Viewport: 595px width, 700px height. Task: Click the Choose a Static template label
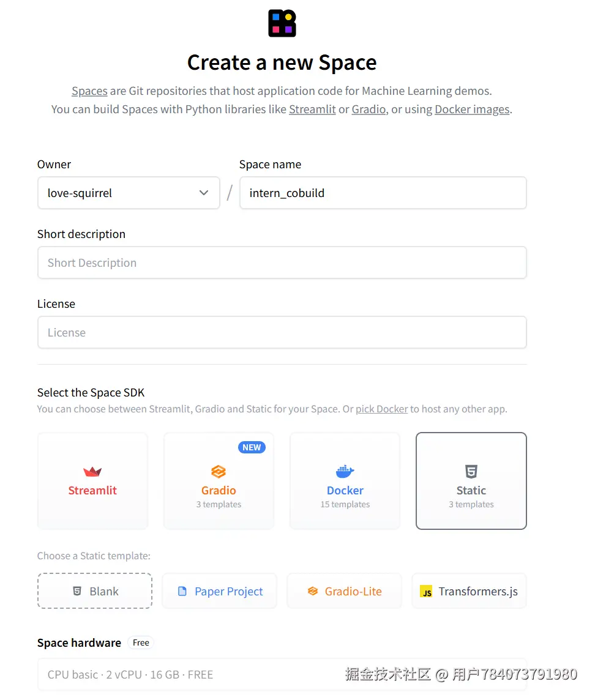tap(94, 556)
